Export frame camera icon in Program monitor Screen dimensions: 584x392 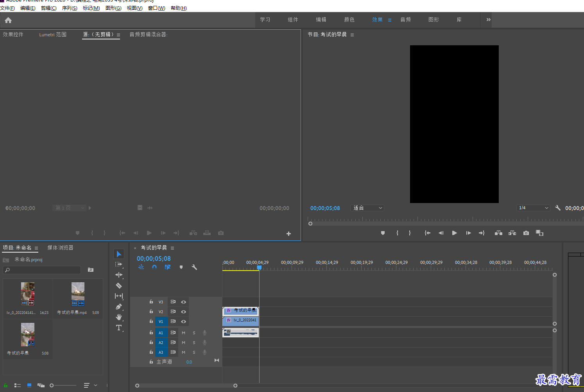526,233
